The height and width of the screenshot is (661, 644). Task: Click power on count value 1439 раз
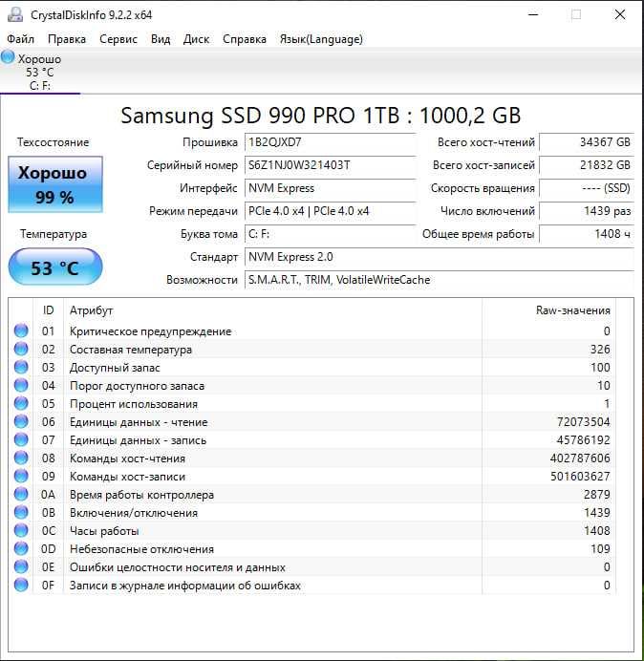coord(587,211)
